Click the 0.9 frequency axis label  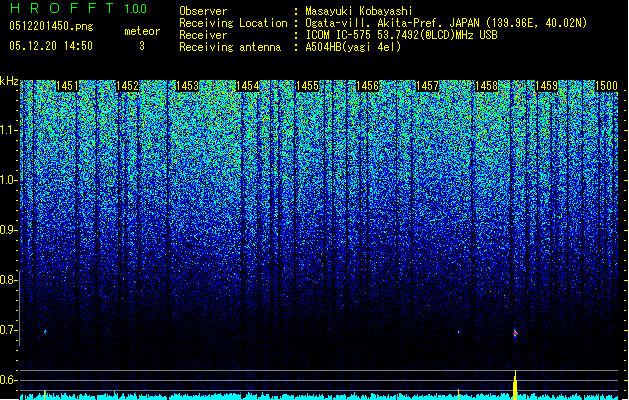8,230
